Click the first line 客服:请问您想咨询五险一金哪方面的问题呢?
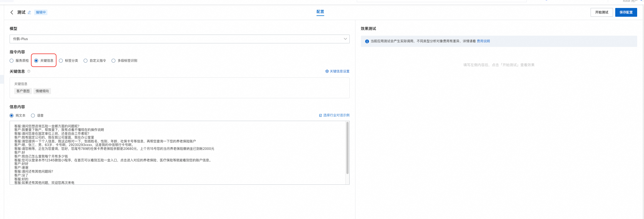Screen dimensions: 644x219 pyautogui.click(x=47, y=126)
